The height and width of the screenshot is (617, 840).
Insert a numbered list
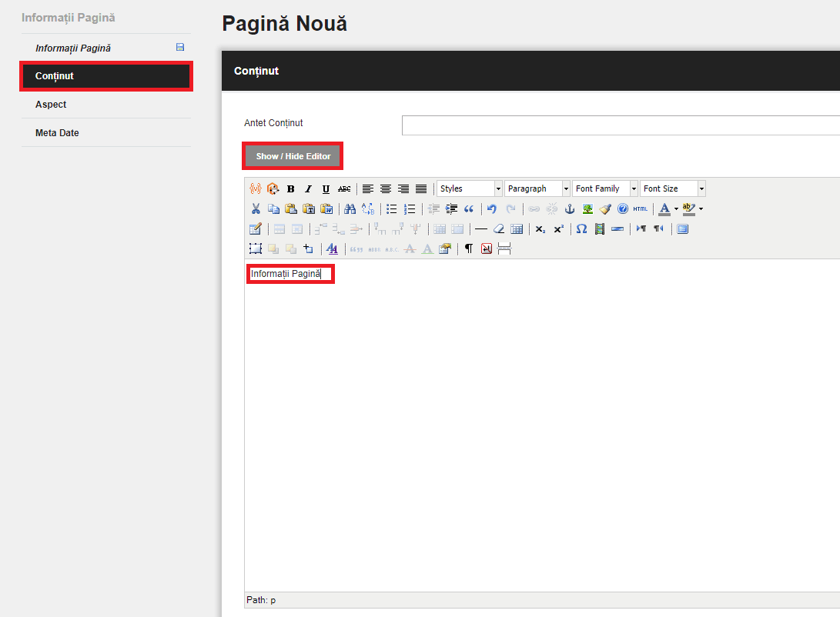410,208
